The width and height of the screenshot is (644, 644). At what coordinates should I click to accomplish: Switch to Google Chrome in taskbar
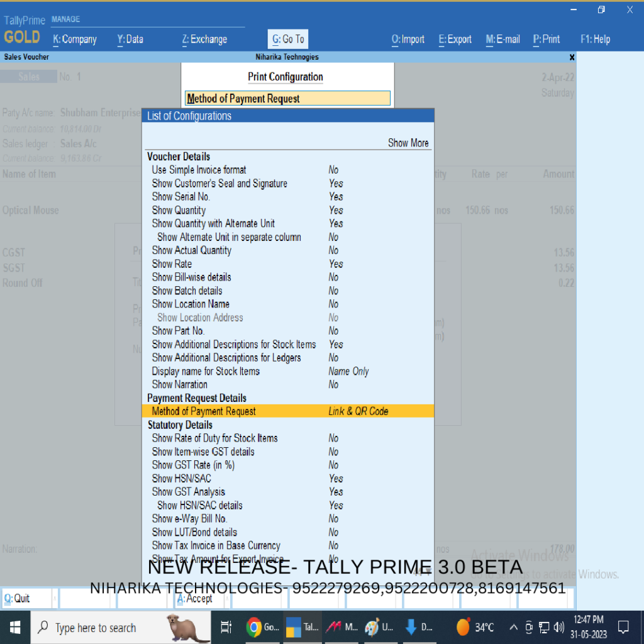point(263,628)
